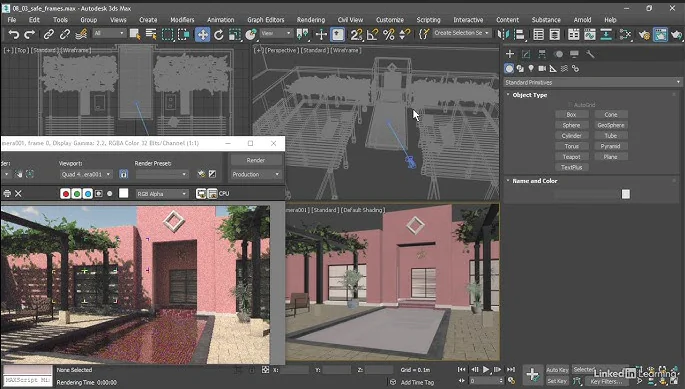Open the Modifiers menu
Image resolution: width=685 pixels, height=389 pixels.
tap(182, 20)
